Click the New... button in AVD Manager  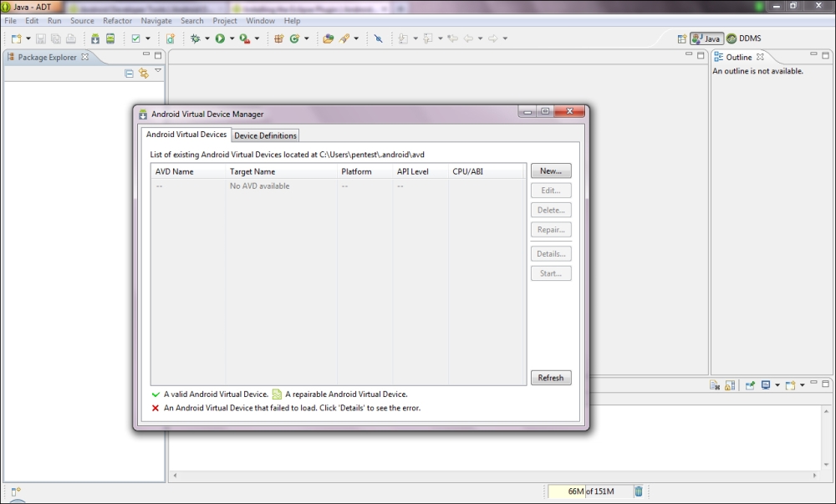[551, 171]
